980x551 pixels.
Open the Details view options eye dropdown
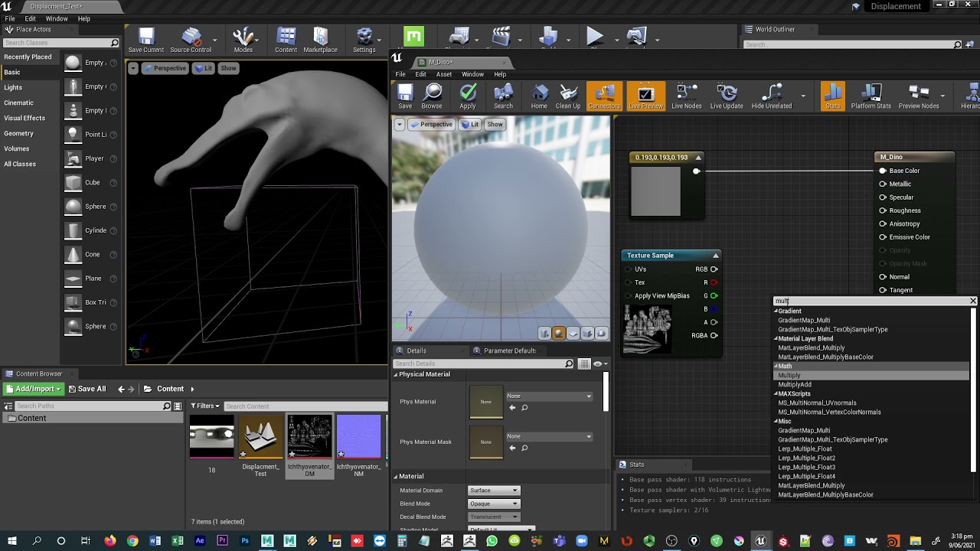click(599, 364)
